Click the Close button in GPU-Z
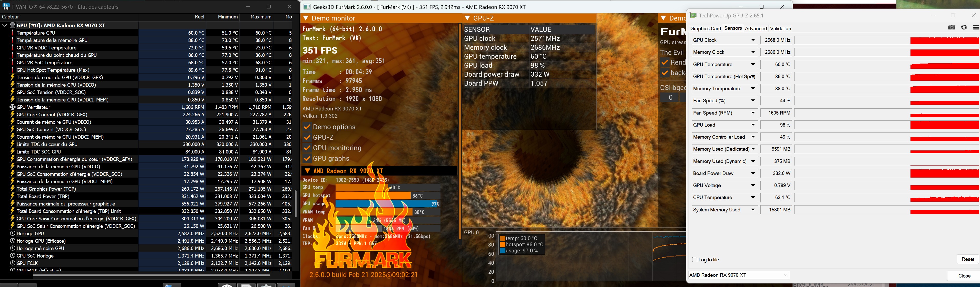 point(964,276)
